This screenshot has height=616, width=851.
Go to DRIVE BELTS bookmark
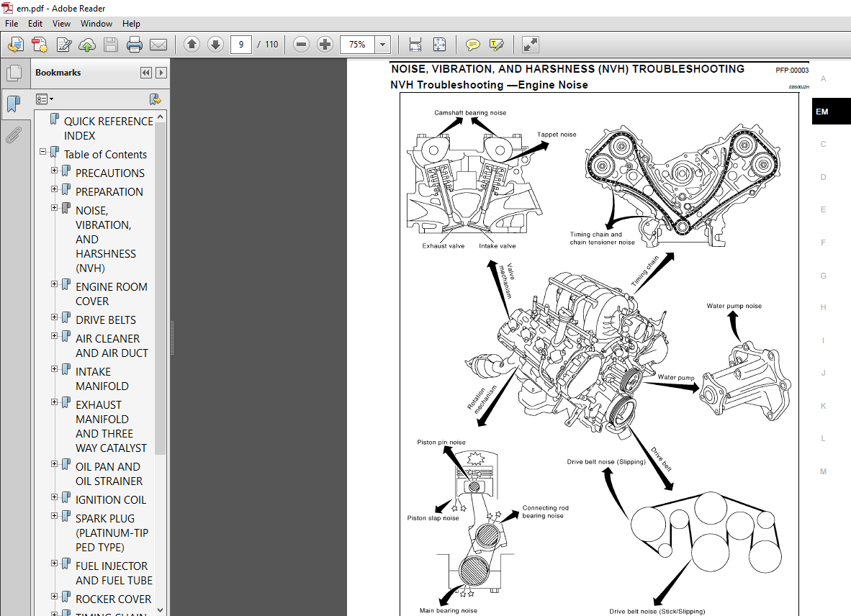pyautogui.click(x=106, y=320)
